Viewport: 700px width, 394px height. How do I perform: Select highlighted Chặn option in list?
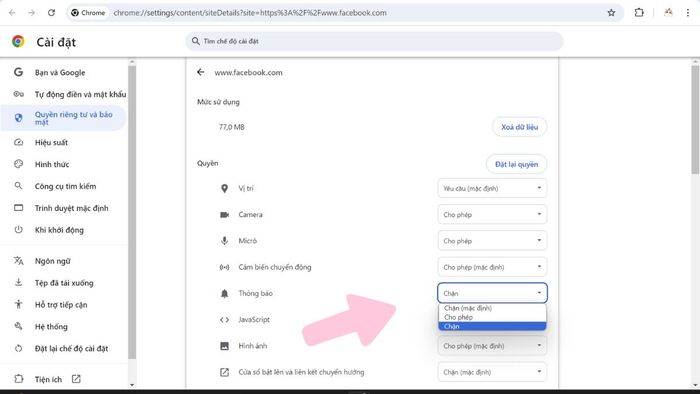pyautogui.click(x=492, y=326)
